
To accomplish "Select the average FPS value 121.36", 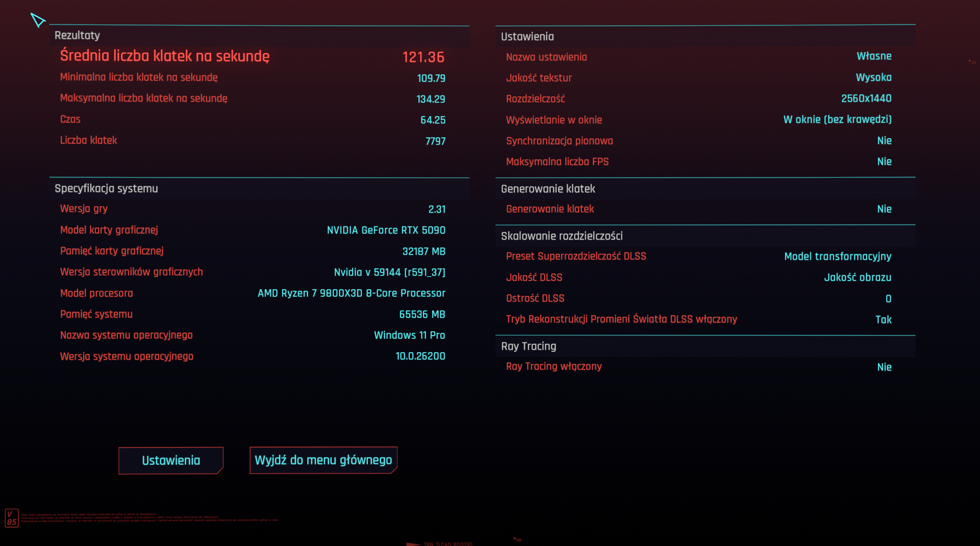I will [423, 57].
